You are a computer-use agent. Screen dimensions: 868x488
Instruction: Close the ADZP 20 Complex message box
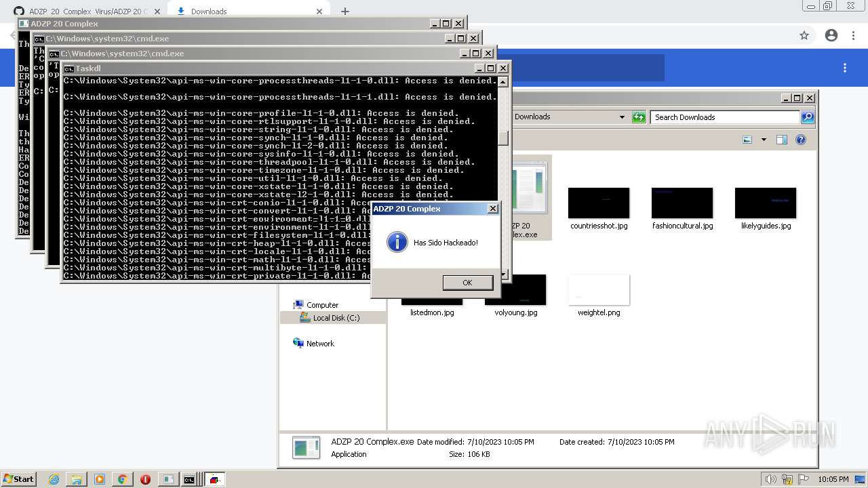click(x=492, y=209)
